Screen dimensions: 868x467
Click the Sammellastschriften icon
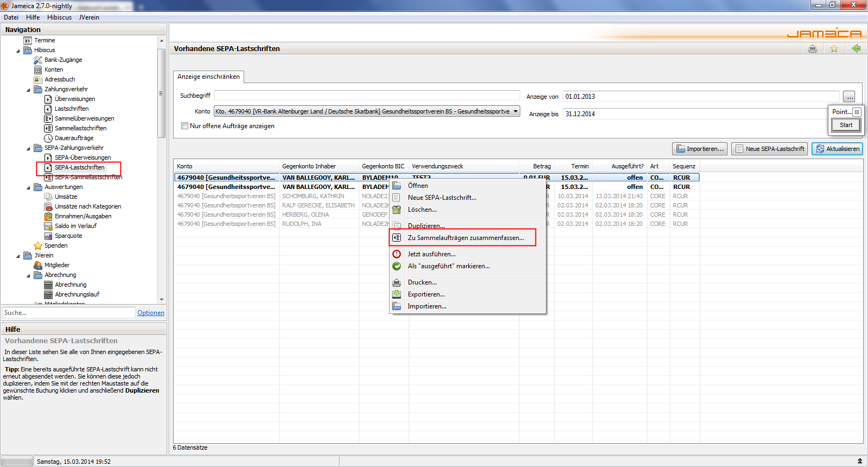[48, 128]
